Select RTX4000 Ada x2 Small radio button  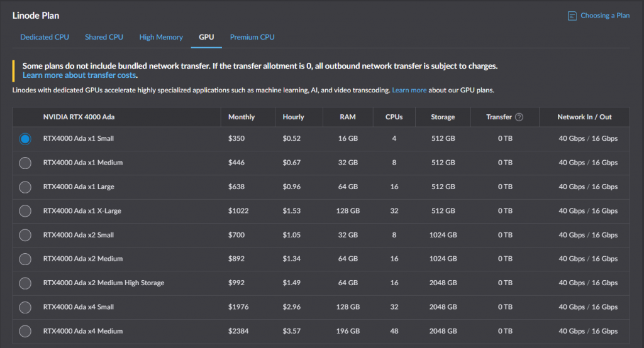point(25,235)
